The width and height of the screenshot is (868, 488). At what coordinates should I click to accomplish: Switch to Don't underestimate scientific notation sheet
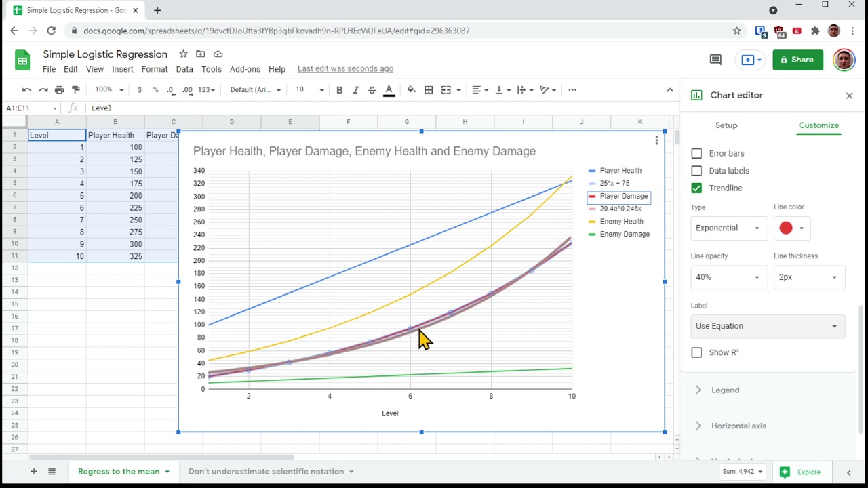pos(271,471)
